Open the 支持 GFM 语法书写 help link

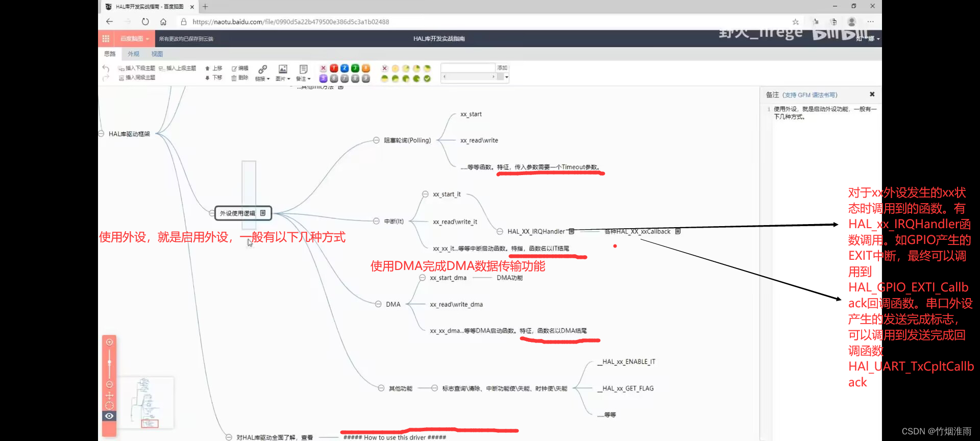coord(810,95)
